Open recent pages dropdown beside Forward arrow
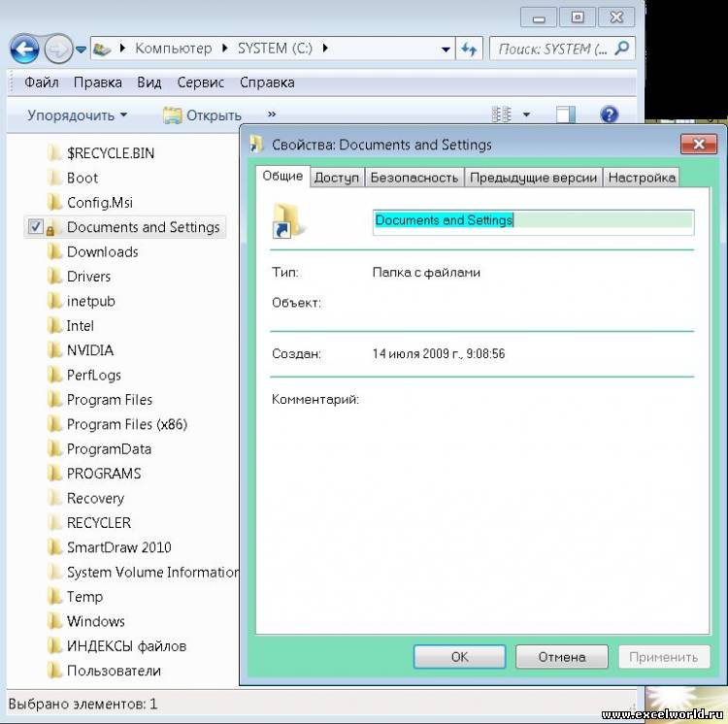This screenshot has height=724, width=728. click(x=81, y=49)
